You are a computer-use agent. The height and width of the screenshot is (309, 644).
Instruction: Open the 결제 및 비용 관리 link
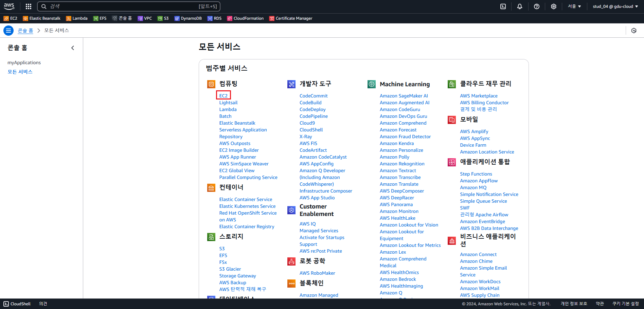tap(479, 109)
